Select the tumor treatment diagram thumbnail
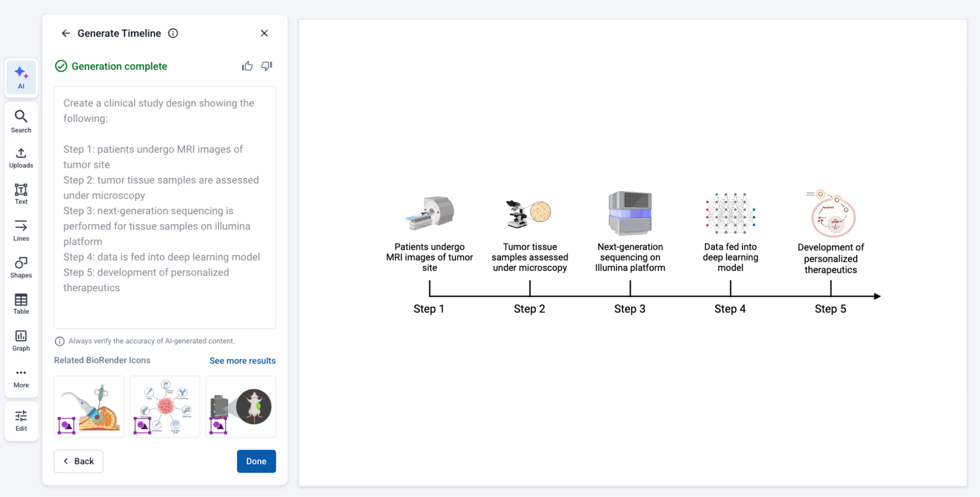 pyautogui.click(x=165, y=407)
